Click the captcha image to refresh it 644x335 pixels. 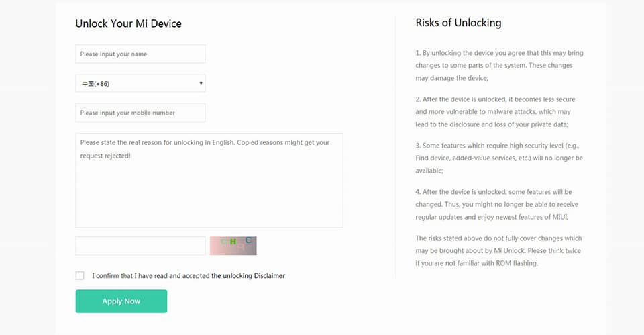click(233, 246)
